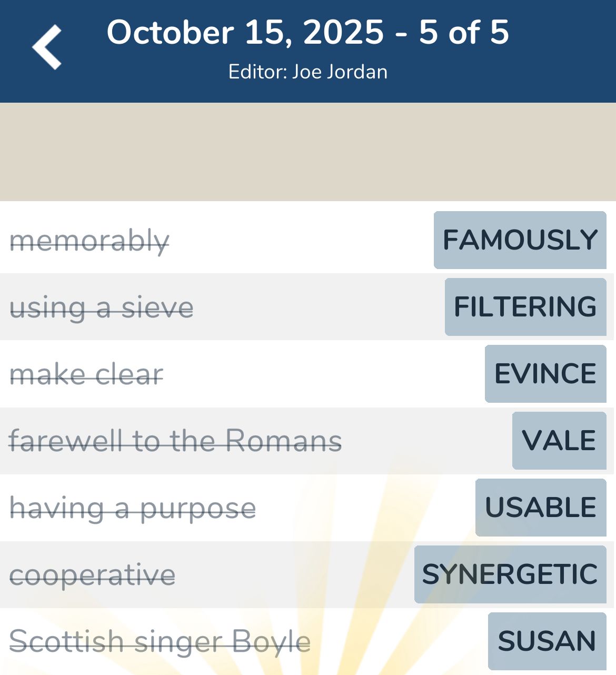Select the clue 'using a sieve'
616x675 pixels.
coord(102,307)
